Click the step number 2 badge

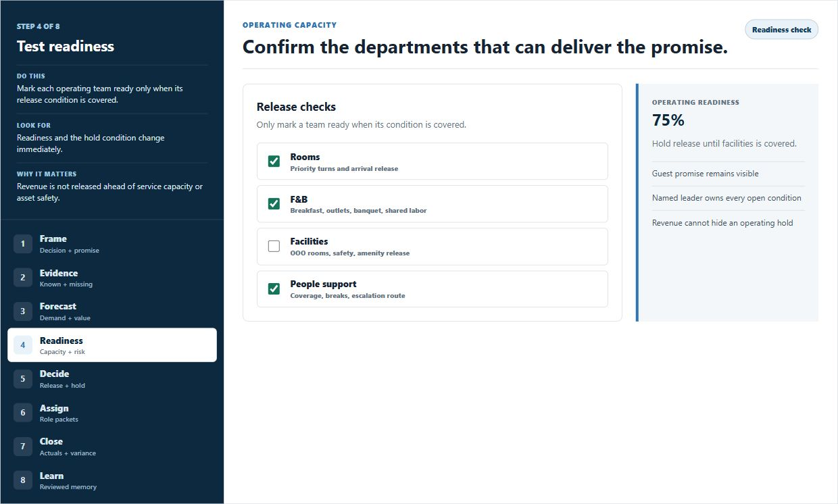coord(23,278)
